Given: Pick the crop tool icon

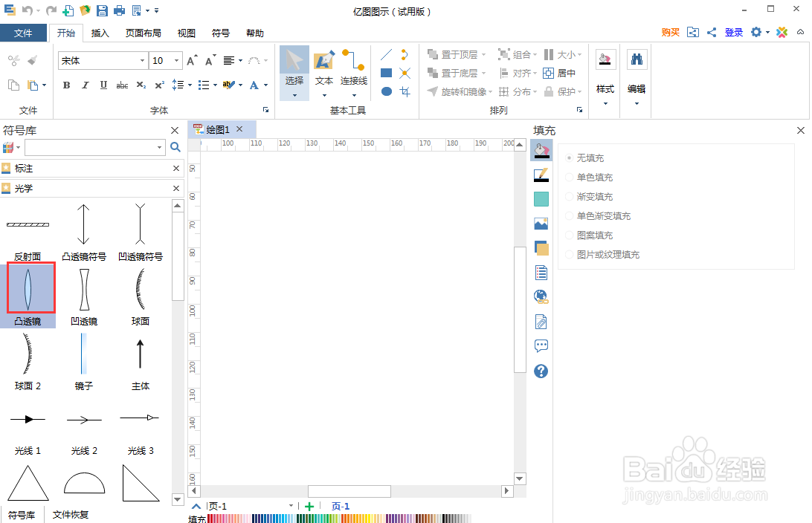Looking at the screenshot, I should 405,91.
